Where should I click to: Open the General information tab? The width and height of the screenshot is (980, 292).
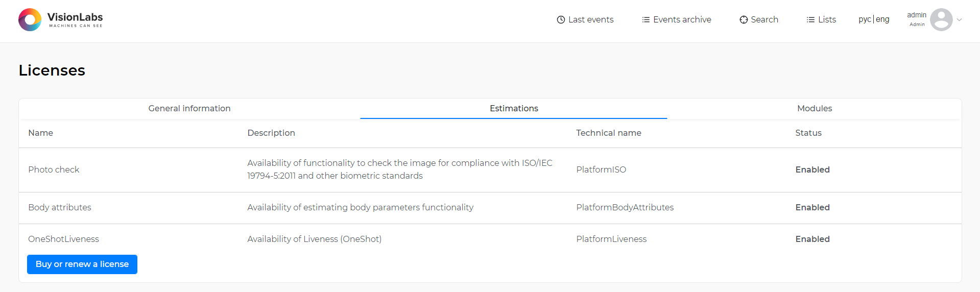[x=189, y=108]
